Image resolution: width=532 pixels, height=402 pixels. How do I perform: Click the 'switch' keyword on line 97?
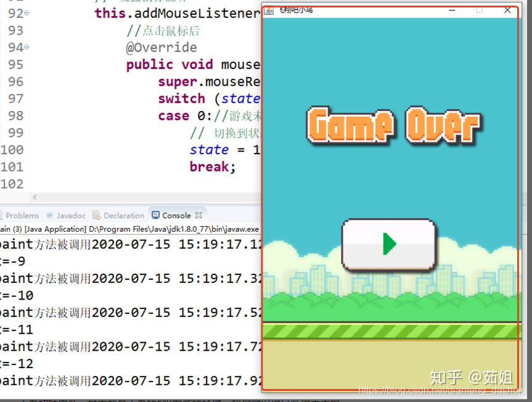[x=181, y=99]
